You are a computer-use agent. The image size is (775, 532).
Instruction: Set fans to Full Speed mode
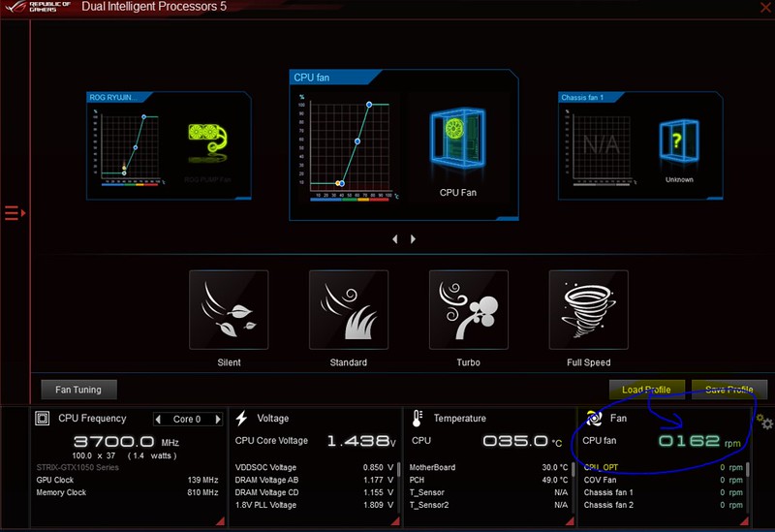coord(588,309)
